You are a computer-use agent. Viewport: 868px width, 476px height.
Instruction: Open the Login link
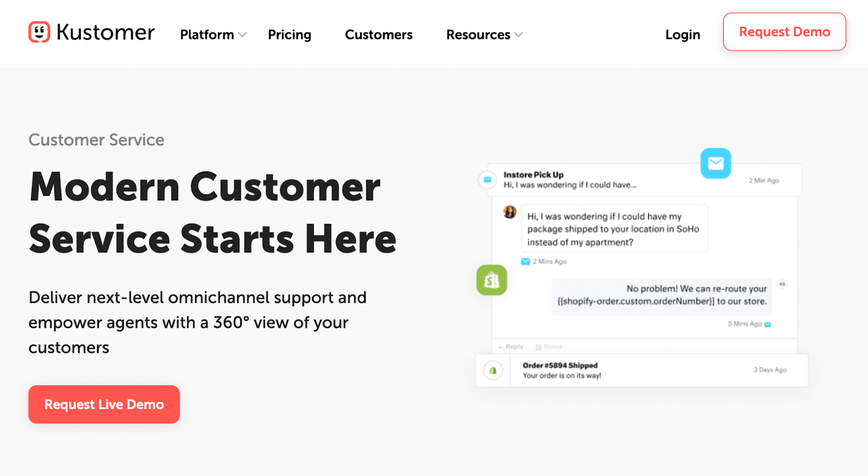click(682, 35)
